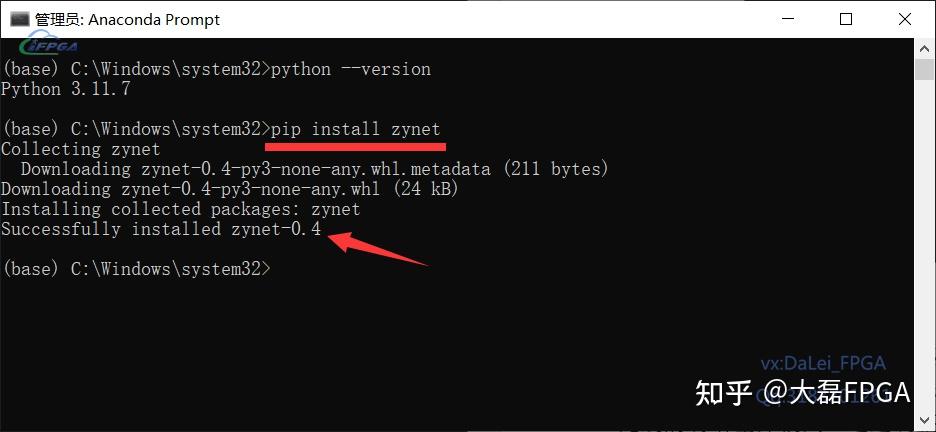The height and width of the screenshot is (432, 936).
Task: Click the scrollbar up arrow
Action: (x=925, y=49)
